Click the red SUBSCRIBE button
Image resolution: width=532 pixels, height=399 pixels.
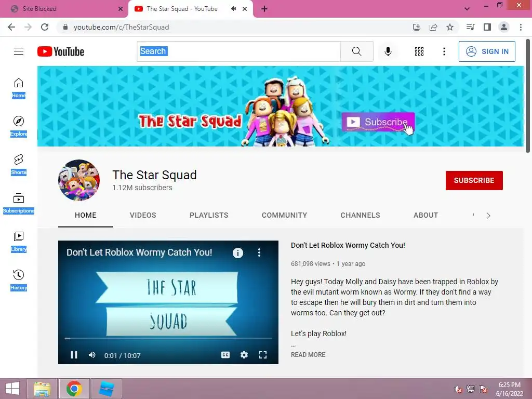(474, 180)
